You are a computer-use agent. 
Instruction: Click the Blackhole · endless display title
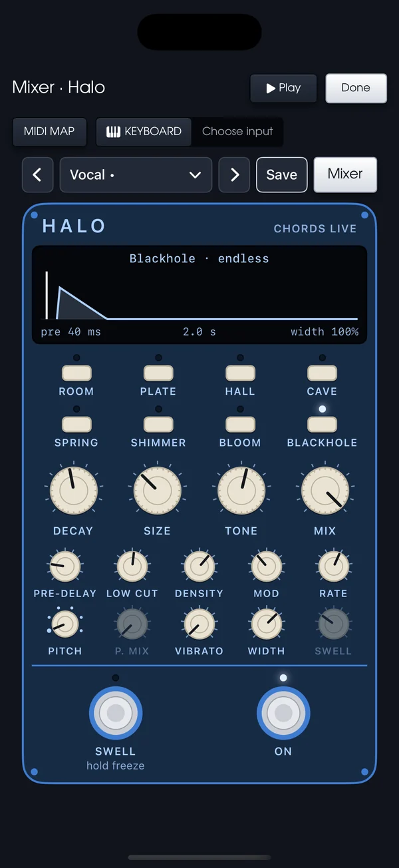tap(199, 258)
